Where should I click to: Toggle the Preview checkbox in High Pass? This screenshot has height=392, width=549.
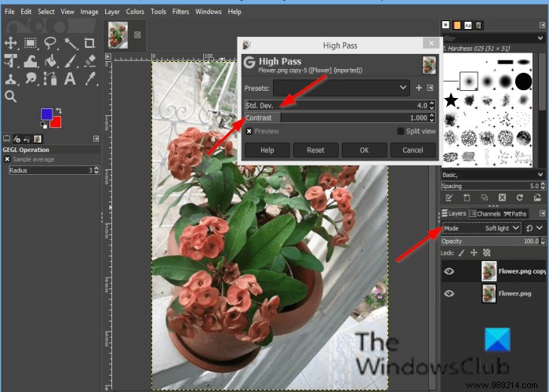pyautogui.click(x=249, y=131)
